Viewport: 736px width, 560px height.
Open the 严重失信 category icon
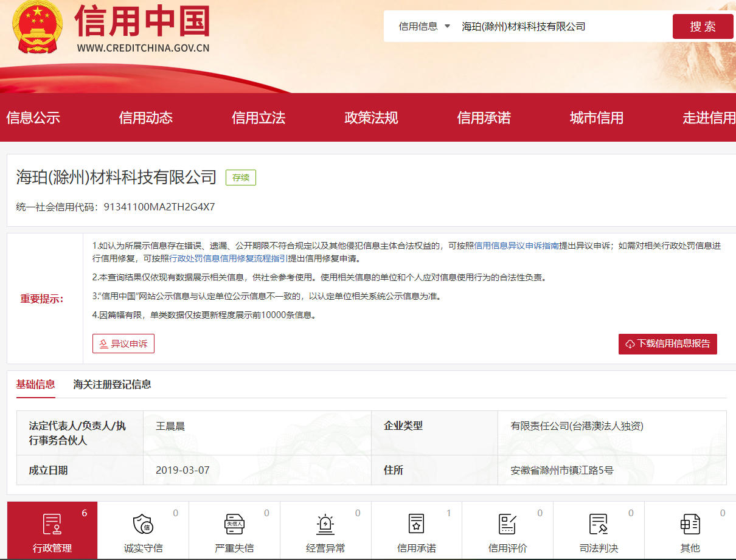pyautogui.click(x=234, y=524)
